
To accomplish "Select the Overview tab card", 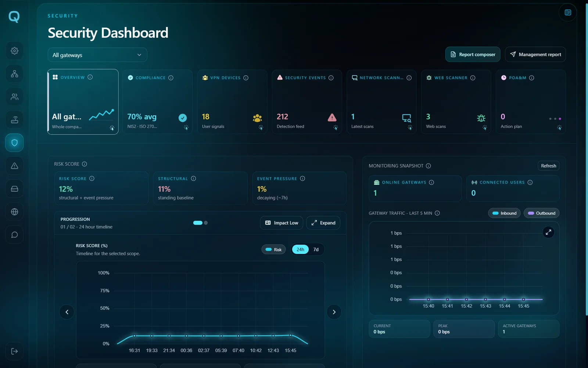I will 83,102.
